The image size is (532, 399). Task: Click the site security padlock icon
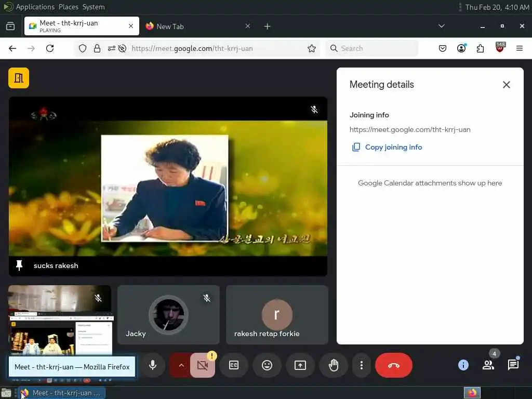[x=97, y=48]
